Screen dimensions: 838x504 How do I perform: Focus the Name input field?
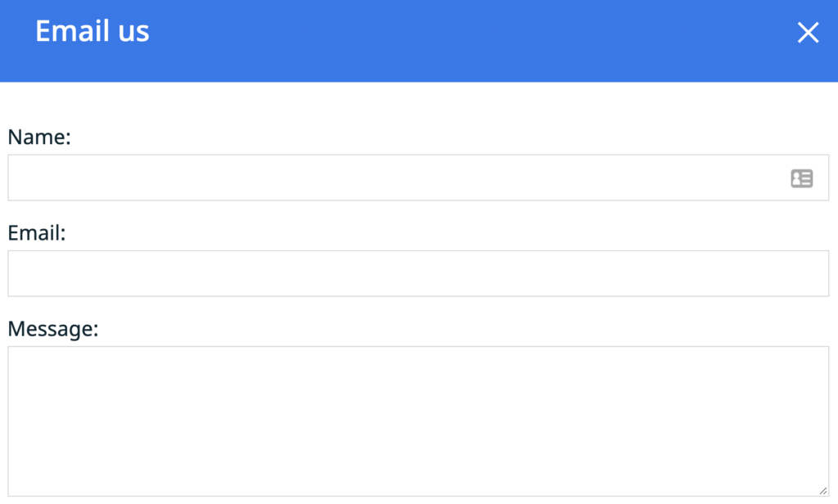(418, 178)
